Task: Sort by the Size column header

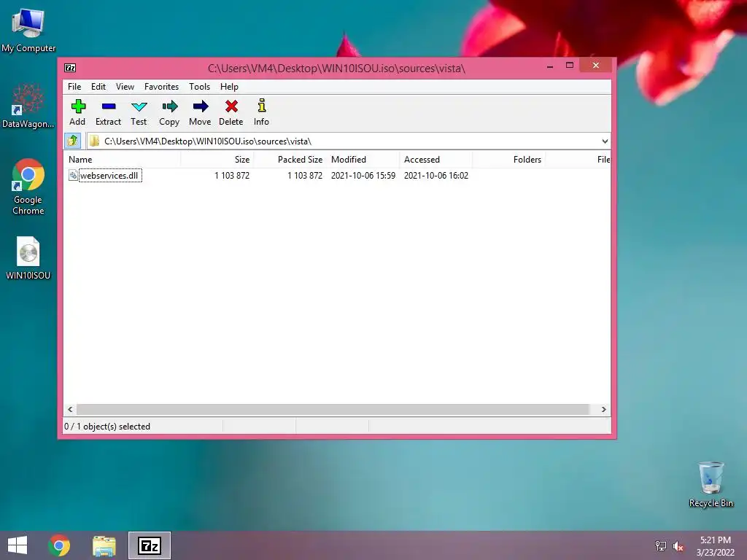Action: click(217, 160)
